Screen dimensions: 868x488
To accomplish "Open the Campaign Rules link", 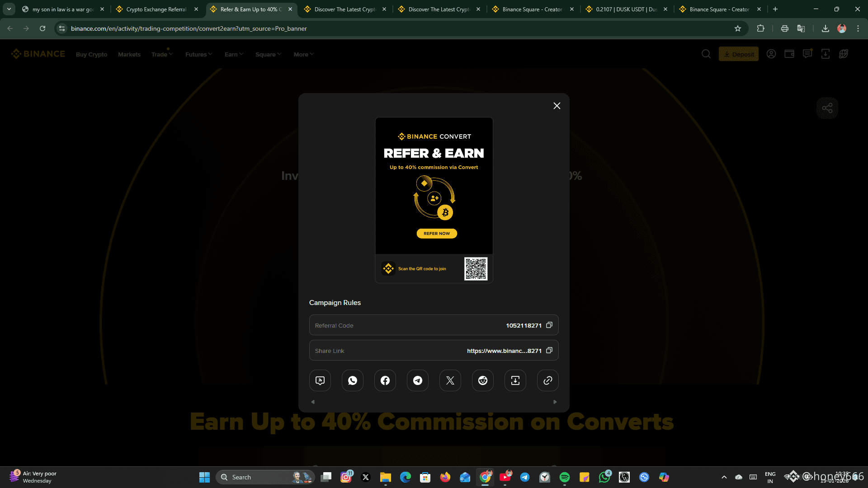I will (335, 303).
